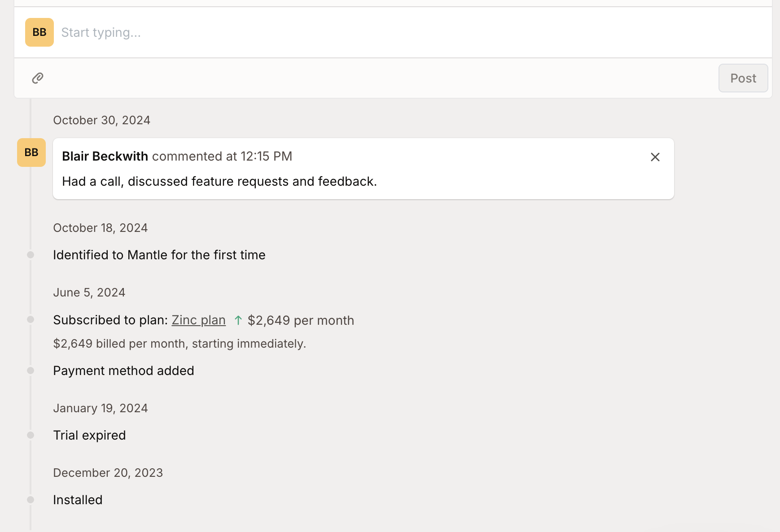780x532 pixels.
Task: Select the Identified to Mantle event text
Action: tap(159, 255)
